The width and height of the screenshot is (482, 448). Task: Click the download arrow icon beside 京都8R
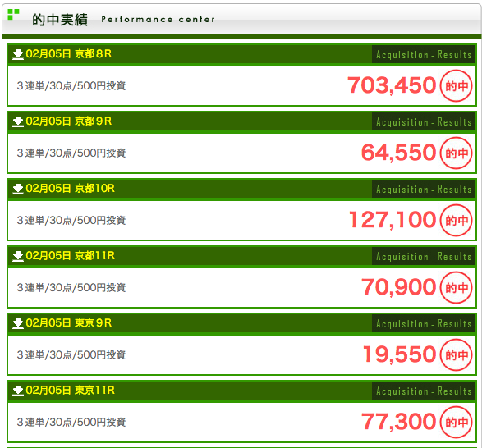pos(18,54)
